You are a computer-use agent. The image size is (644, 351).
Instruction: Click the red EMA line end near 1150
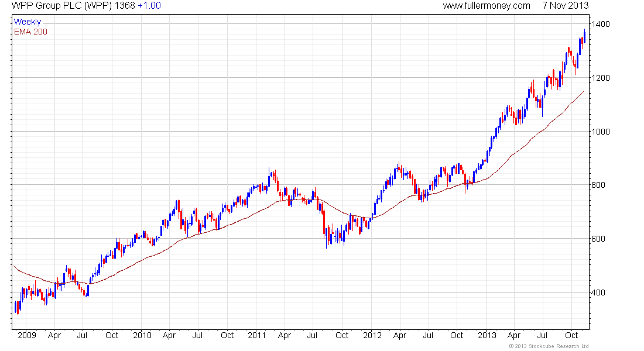(x=584, y=91)
